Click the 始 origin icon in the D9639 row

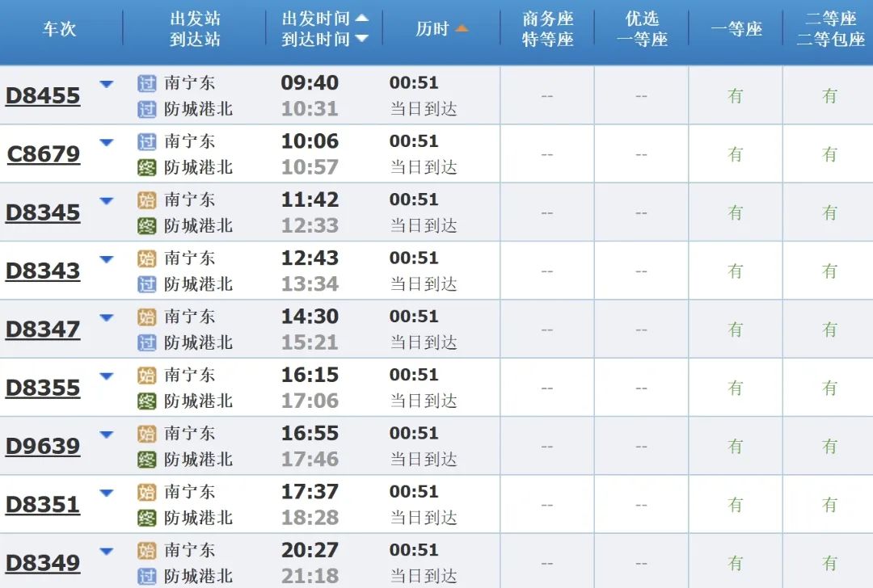(146, 434)
